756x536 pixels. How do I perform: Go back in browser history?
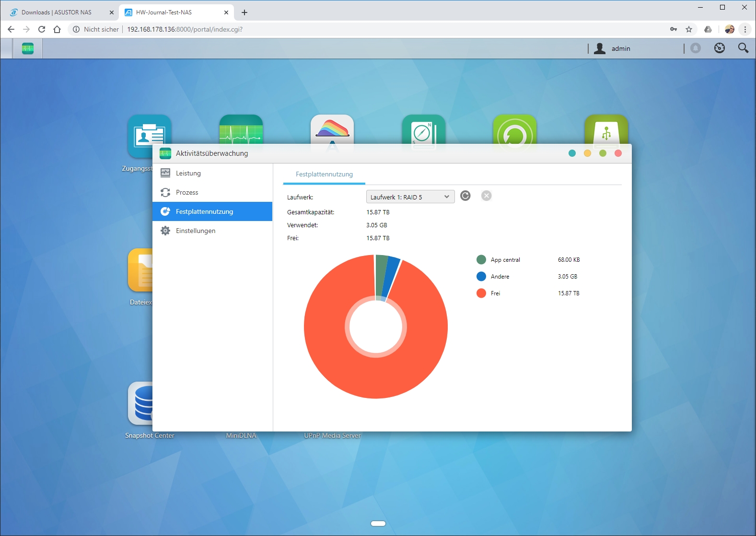(x=11, y=29)
